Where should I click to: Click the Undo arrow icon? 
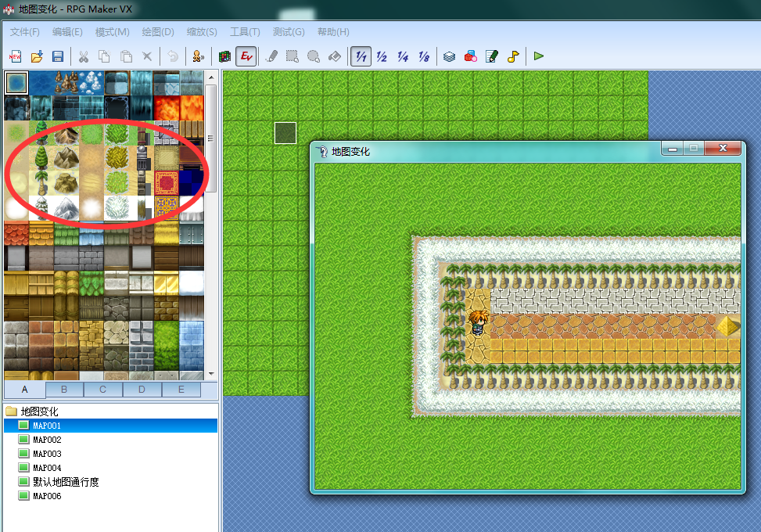click(x=173, y=56)
